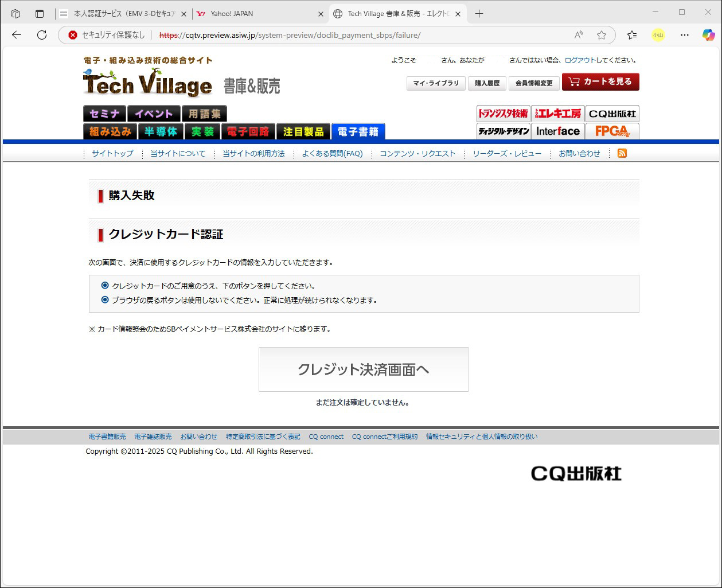
Task: Click the favorites star in address bar
Action: pyautogui.click(x=601, y=35)
